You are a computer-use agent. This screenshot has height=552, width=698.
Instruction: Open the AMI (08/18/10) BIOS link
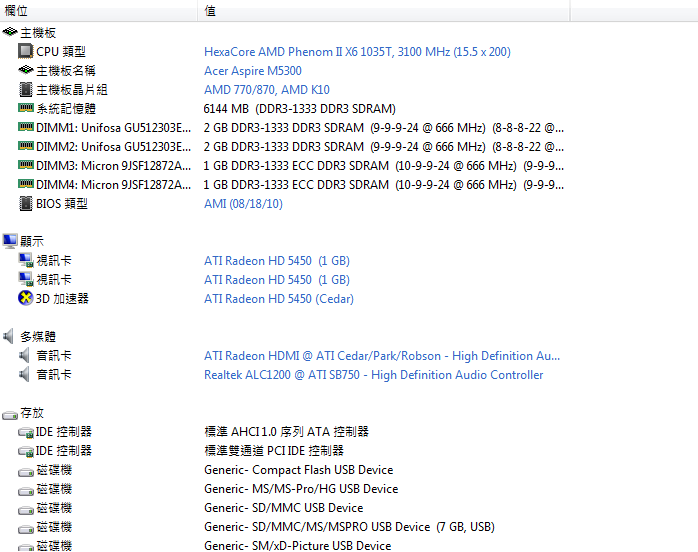[243, 204]
